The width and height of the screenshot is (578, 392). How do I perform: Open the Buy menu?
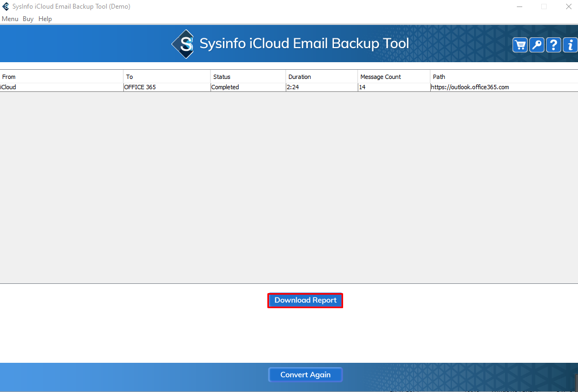pyautogui.click(x=28, y=19)
